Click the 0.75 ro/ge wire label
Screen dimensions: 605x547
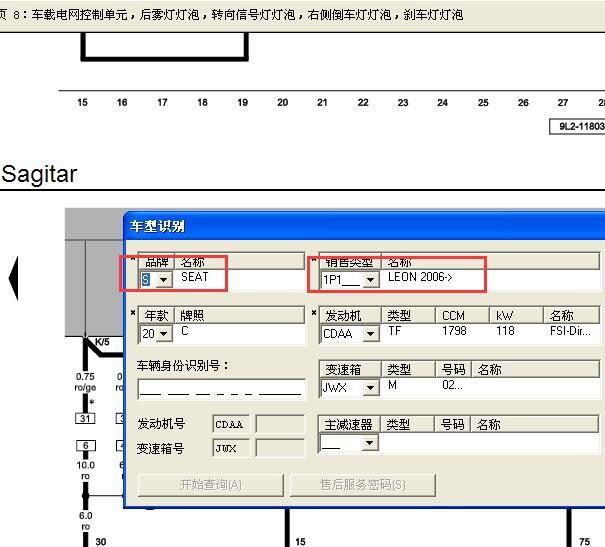point(85,382)
